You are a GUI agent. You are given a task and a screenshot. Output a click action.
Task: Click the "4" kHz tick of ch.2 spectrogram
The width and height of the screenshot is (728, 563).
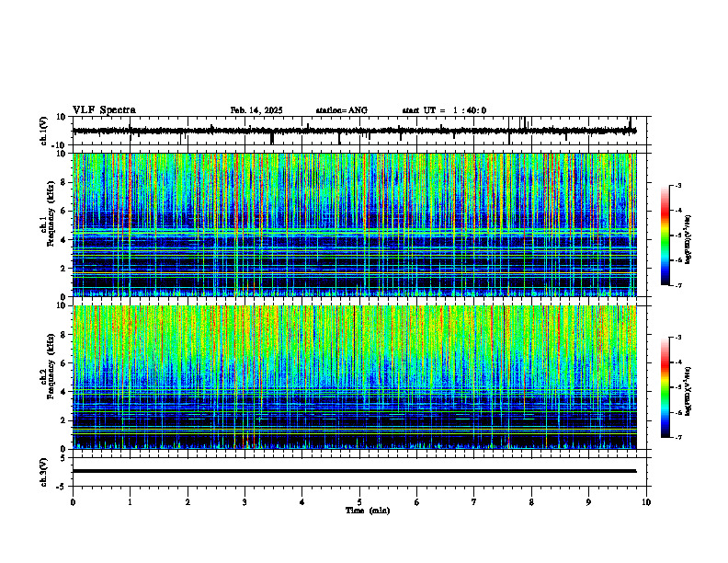pos(63,392)
